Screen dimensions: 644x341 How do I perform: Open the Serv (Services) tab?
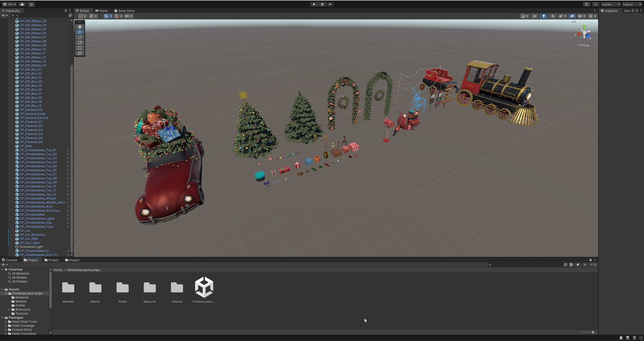(x=627, y=11)
